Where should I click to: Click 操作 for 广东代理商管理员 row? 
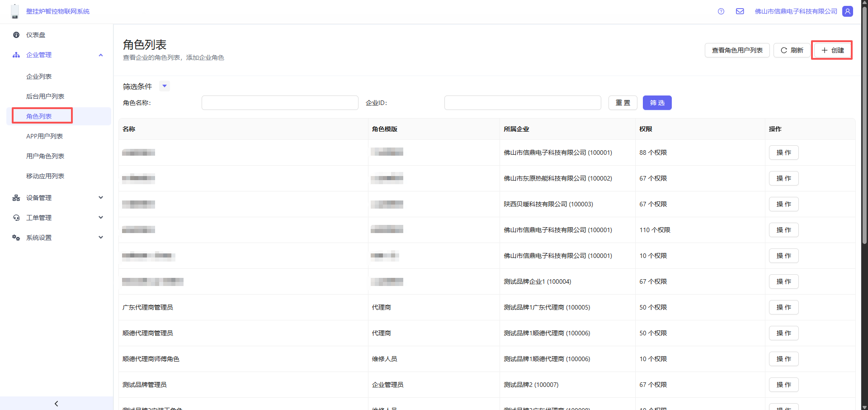[783, 307]
